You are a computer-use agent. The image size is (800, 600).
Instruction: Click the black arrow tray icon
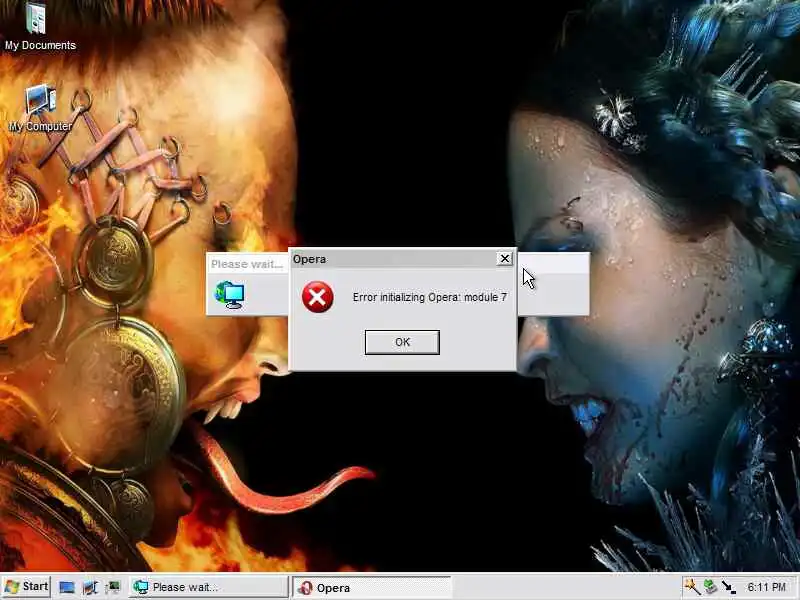728,587
